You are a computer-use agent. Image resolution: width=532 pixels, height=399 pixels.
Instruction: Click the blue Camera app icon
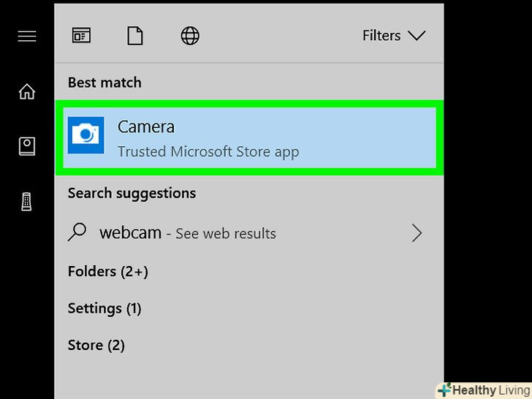click(x=85, y=135)
